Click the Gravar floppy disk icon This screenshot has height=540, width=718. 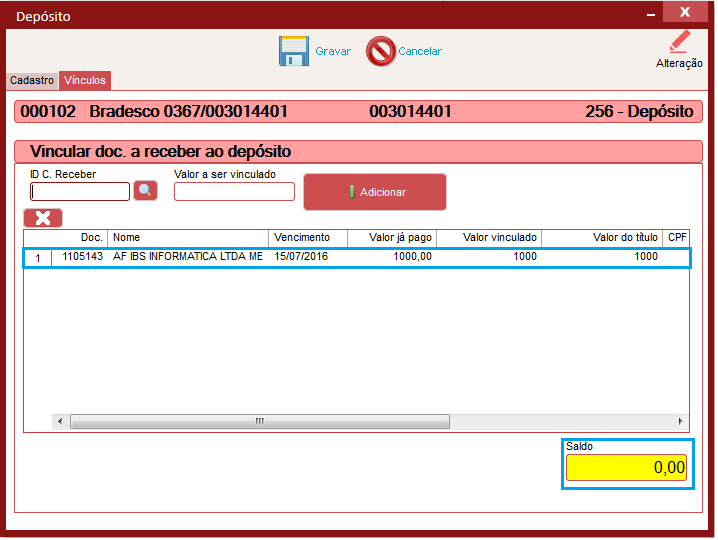coord(294,51)
